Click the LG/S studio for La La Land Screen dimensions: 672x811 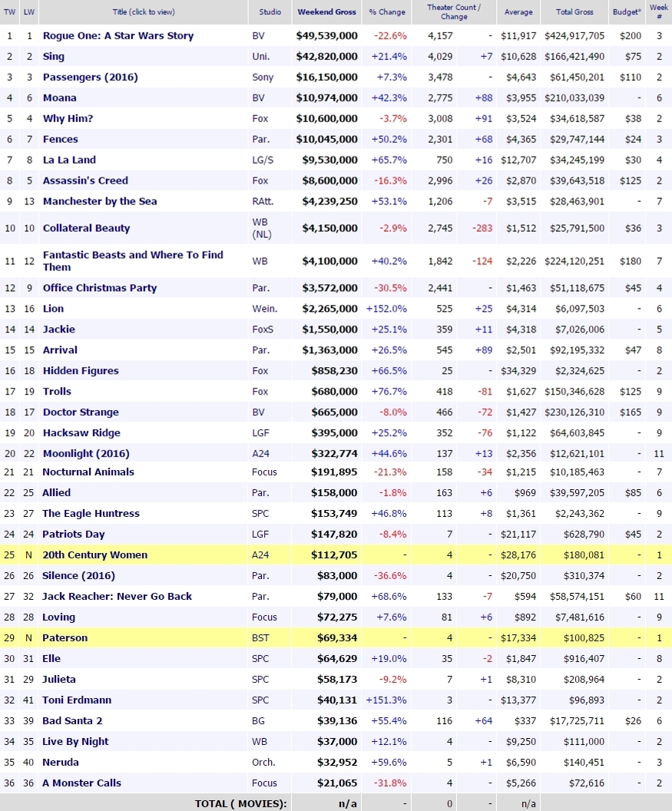point(263,160)
